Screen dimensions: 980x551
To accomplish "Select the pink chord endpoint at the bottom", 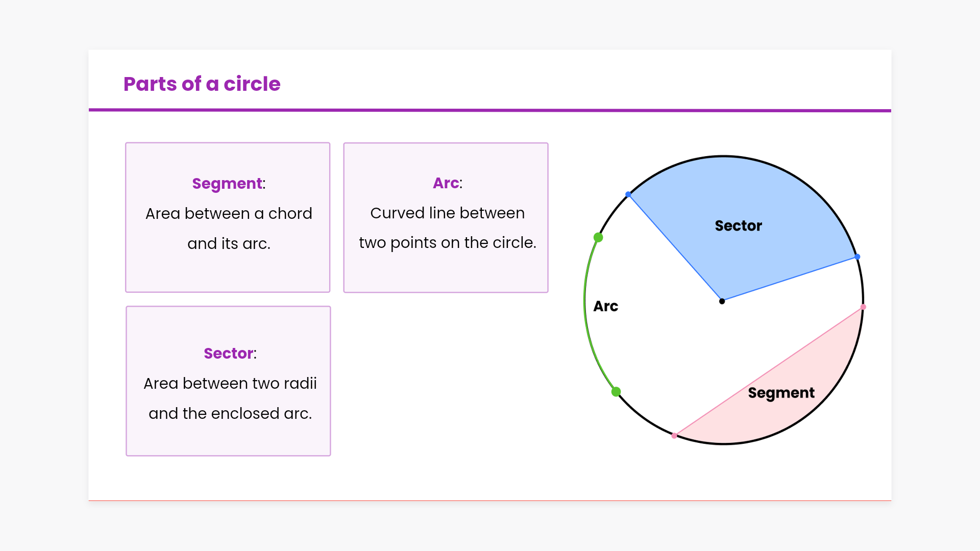I will pyautogui.click(x=674, y=436).
